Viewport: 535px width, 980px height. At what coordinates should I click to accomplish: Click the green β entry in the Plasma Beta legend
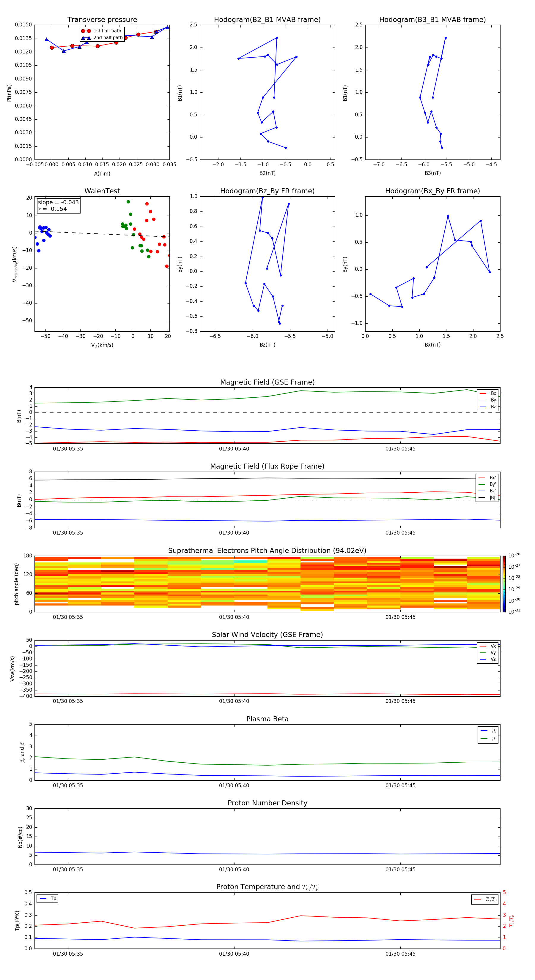click(x=488, y=739)
